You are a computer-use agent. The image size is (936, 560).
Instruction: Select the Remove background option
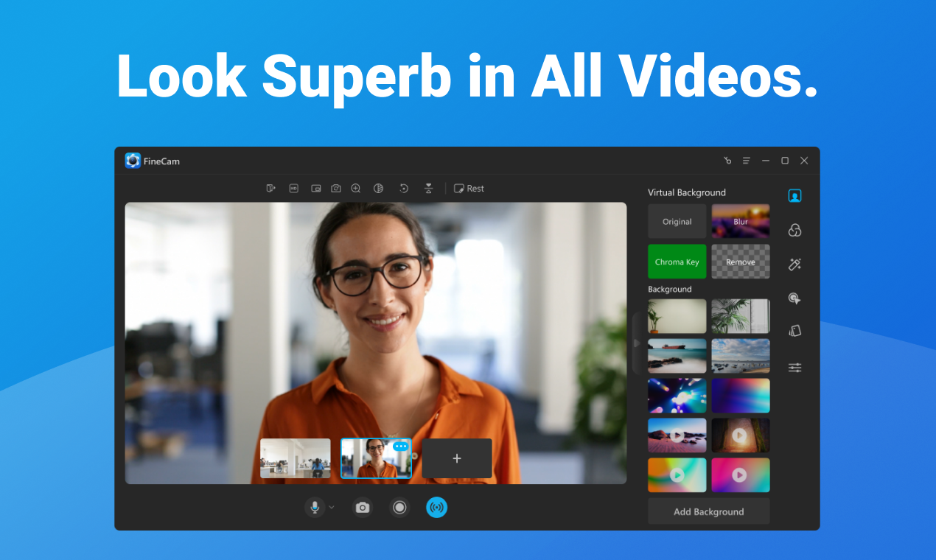click(x=741, y=262)
